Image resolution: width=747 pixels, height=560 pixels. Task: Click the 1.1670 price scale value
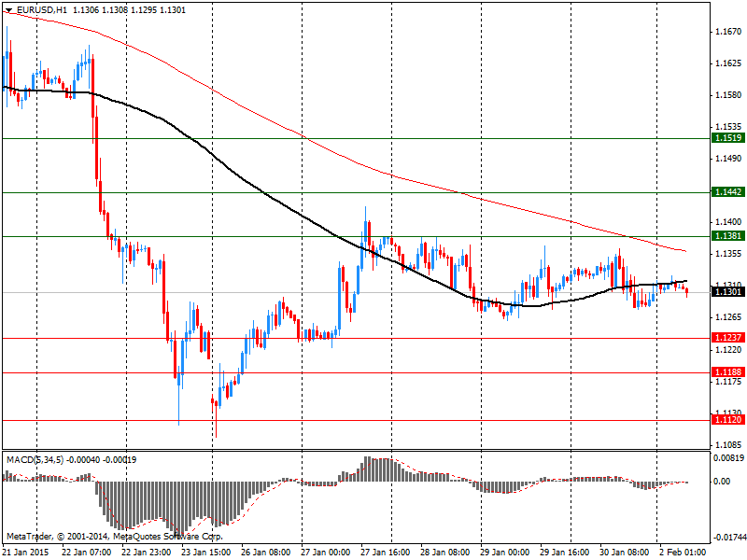(x=729, y=32)
